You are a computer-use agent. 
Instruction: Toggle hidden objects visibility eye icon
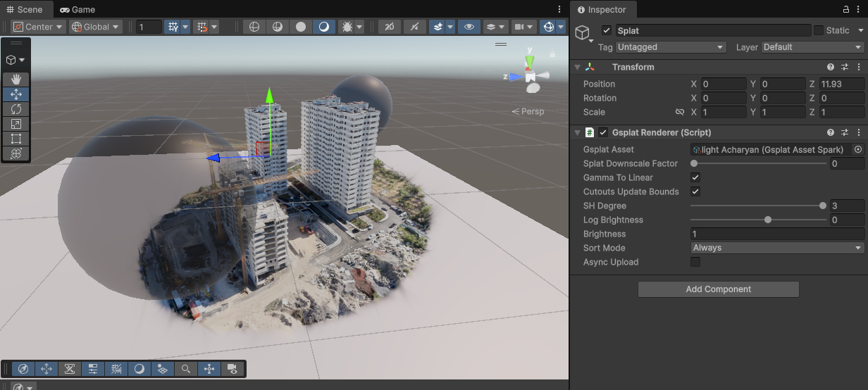[468, 27]
